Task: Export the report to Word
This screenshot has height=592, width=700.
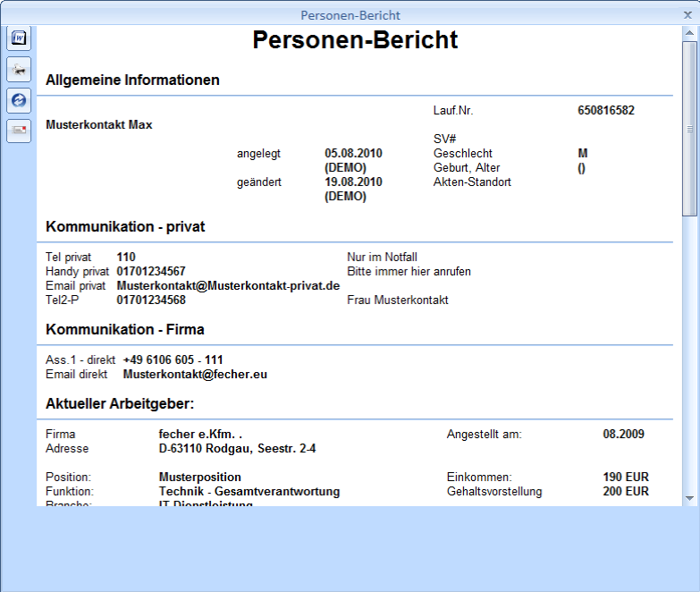Action: click(x=19, y=38)
